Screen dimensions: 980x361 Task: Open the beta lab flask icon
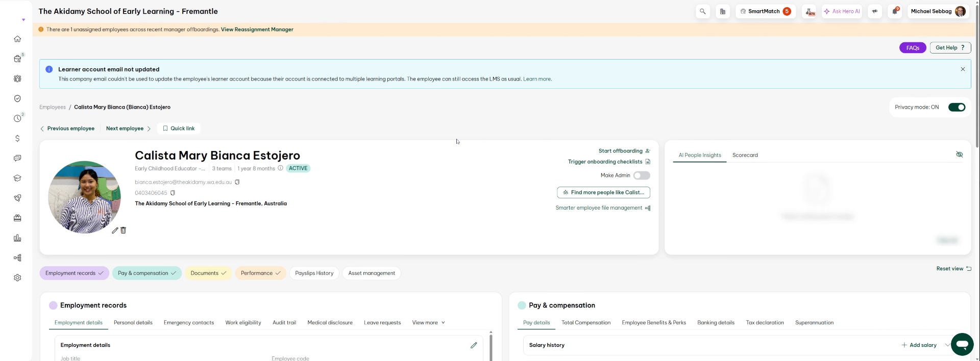coord(810,11)
